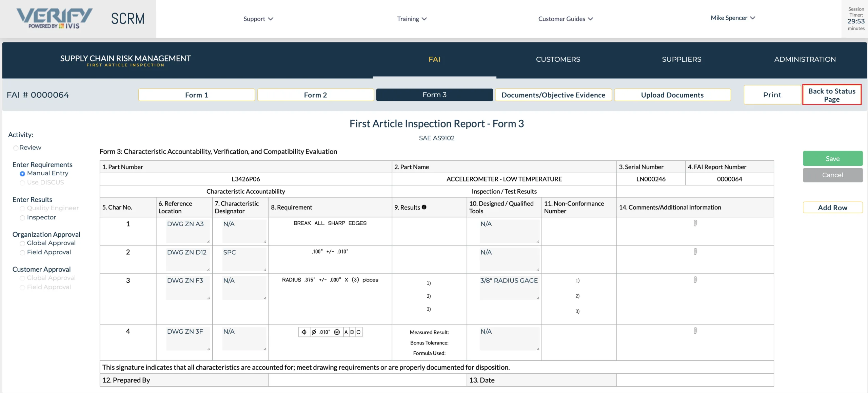Switch to the FAI main tab
Image resolution: width=868 pixels, height=393 pixels.
click(434, 59)
